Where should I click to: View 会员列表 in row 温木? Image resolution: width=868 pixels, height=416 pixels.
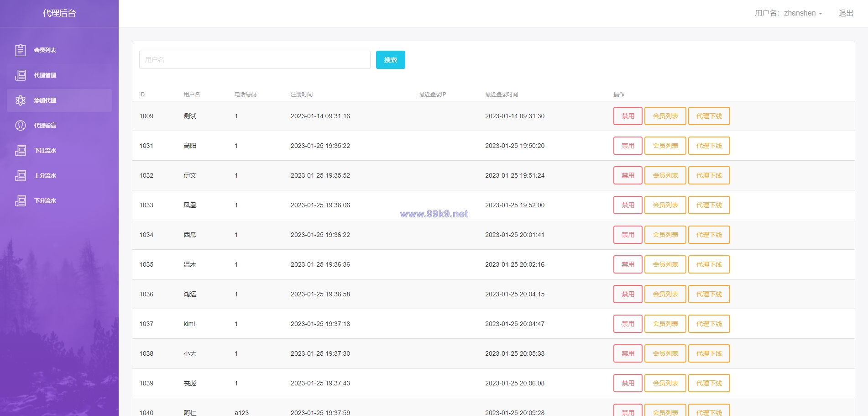(x=665, y=264)
